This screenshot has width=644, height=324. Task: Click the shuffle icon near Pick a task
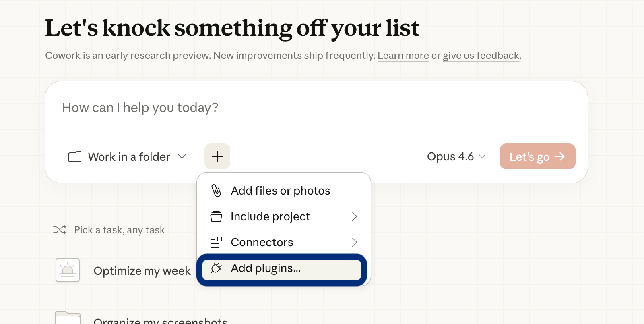point(60,230)
